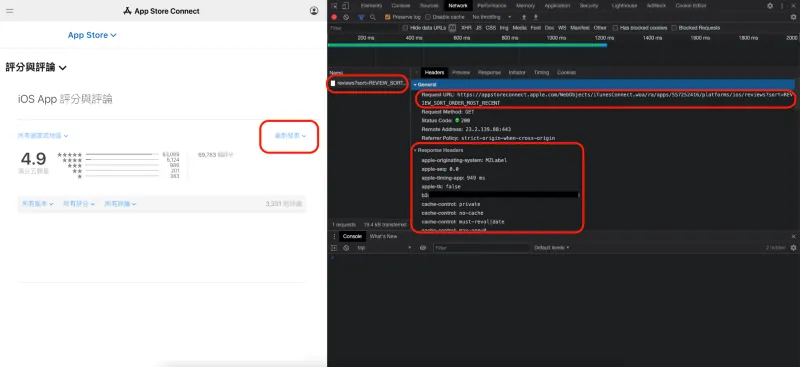Viewport: 800px width, 367px height.
Task: Open the console top context dropdown
Action: tap(384, 248)
